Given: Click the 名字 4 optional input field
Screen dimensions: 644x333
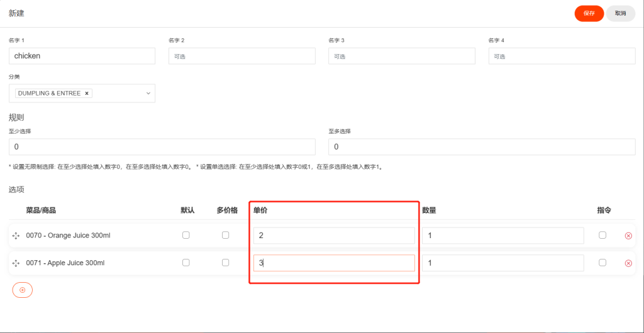Looking at the screenshot, I should click(562, 56).
